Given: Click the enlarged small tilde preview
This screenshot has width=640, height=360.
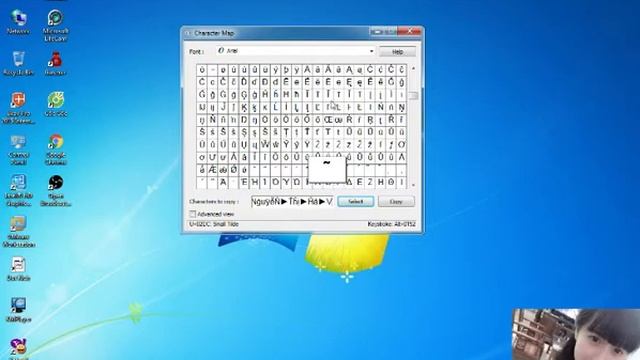Looking at the screenshot, I should (x=327, y=169).
